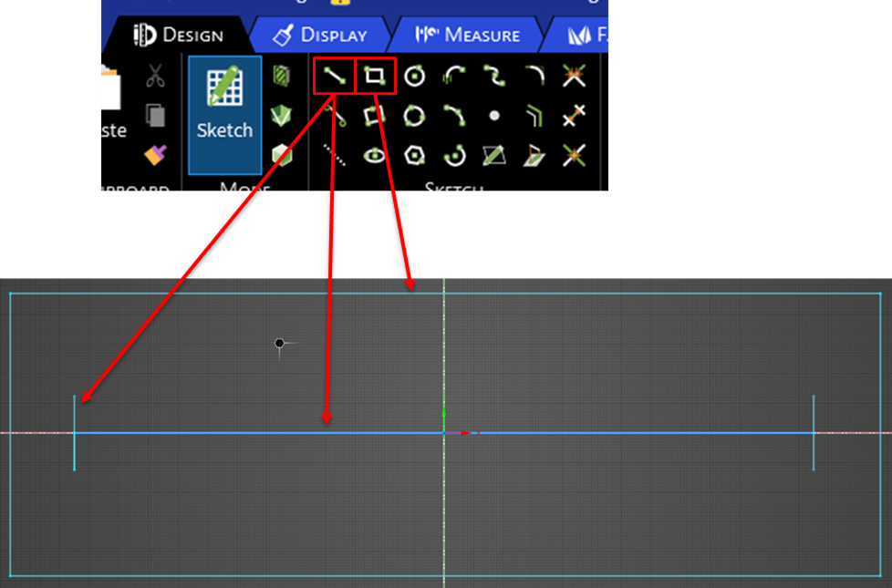Open the Measure ribbon tab

pos(469,36)
